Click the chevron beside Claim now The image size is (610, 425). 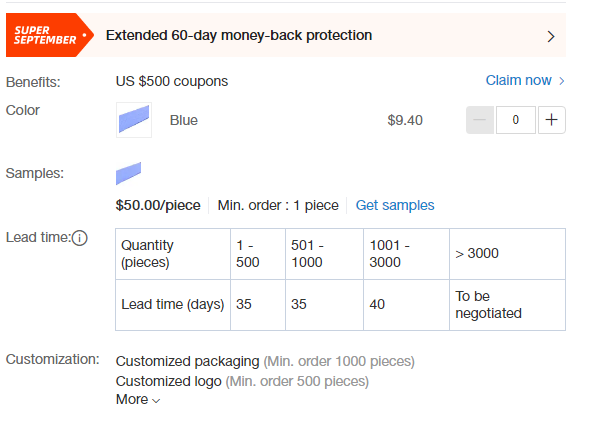pos(561,81)
